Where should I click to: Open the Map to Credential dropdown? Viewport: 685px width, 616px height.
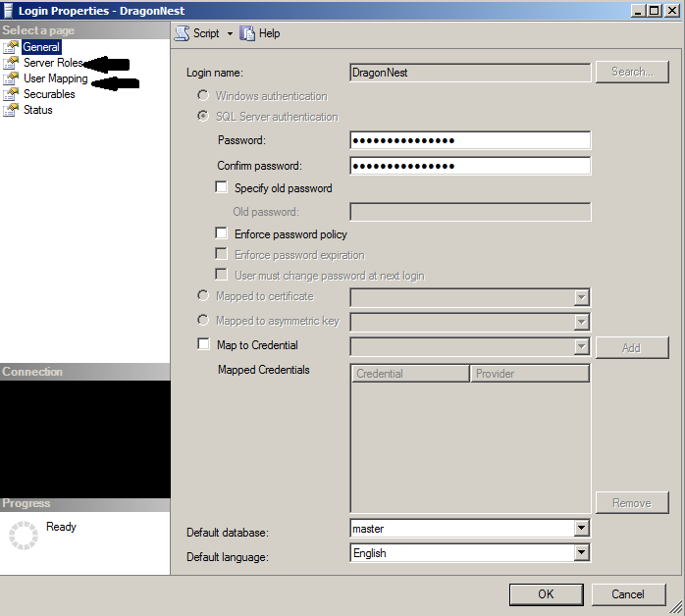point(581,347)
